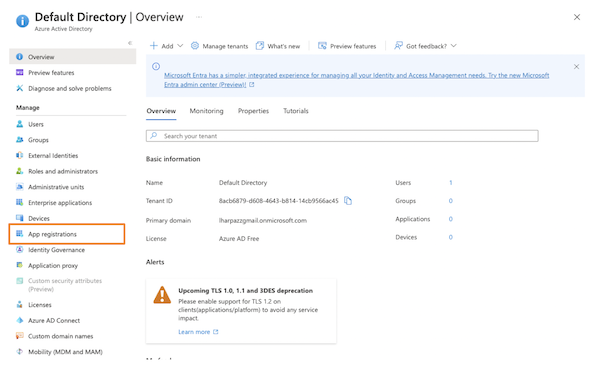Click the Devices monitor icon

(20, 218)
